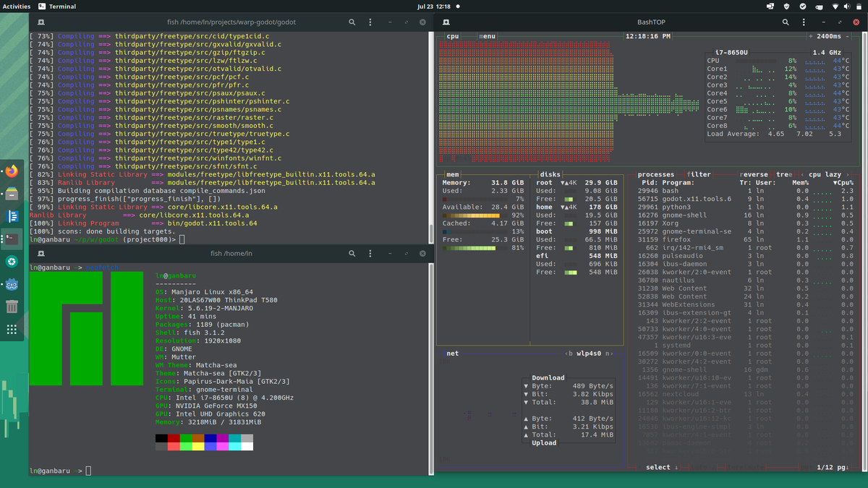Click the select control below the process list
868x488 pixels.
(657, 467)
